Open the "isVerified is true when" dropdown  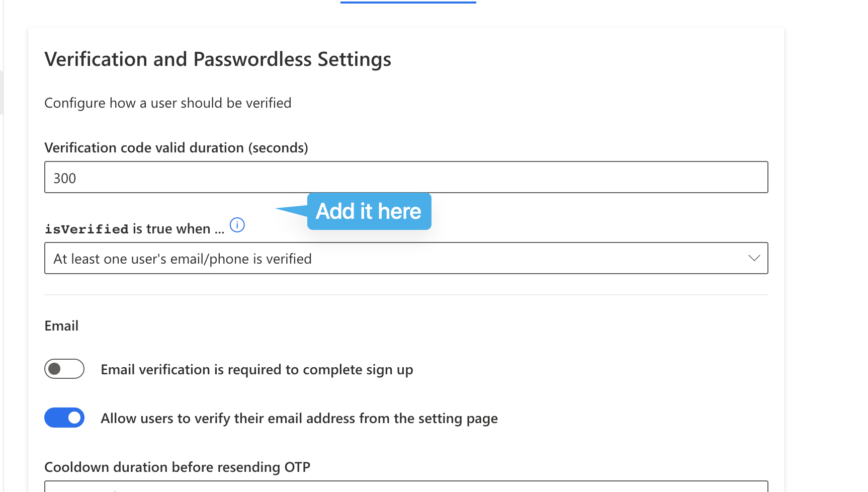coord(406,258)
